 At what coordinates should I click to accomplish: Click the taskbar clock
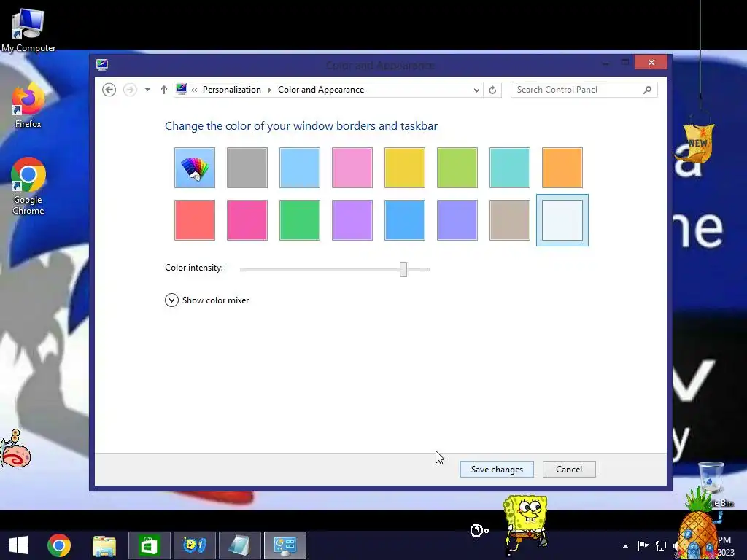point(727,546)
